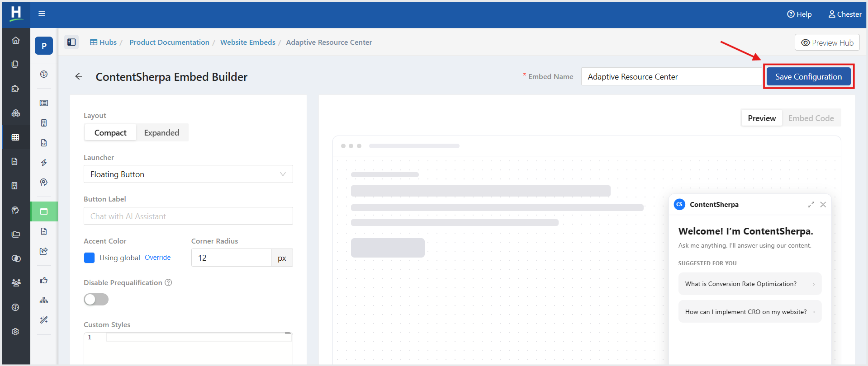
Task: Click the Preview Hub button
Action: [x=827, y=42]
